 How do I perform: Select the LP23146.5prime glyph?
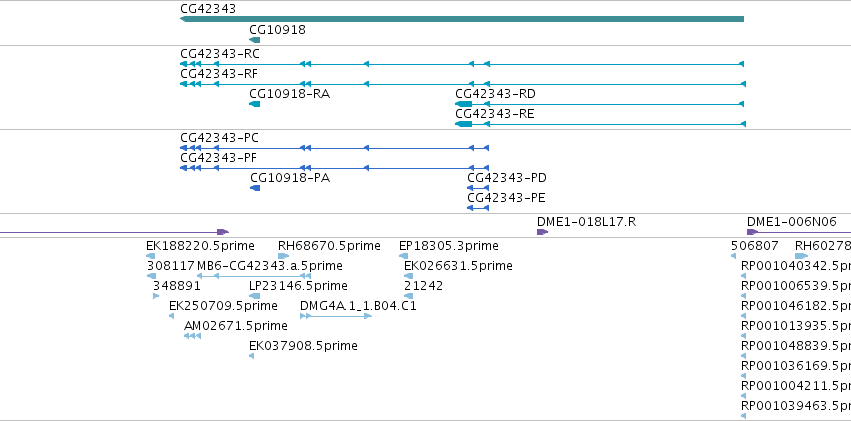255,296
